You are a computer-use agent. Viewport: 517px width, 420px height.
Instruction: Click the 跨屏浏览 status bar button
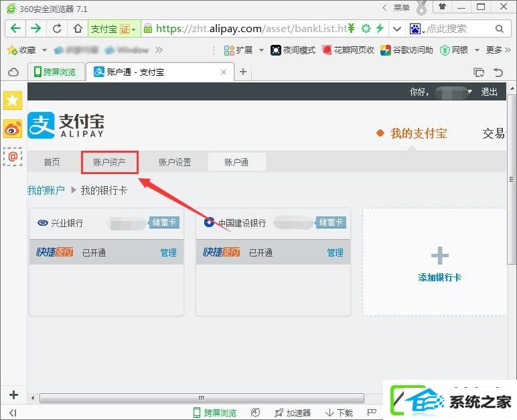pos(215,413)
